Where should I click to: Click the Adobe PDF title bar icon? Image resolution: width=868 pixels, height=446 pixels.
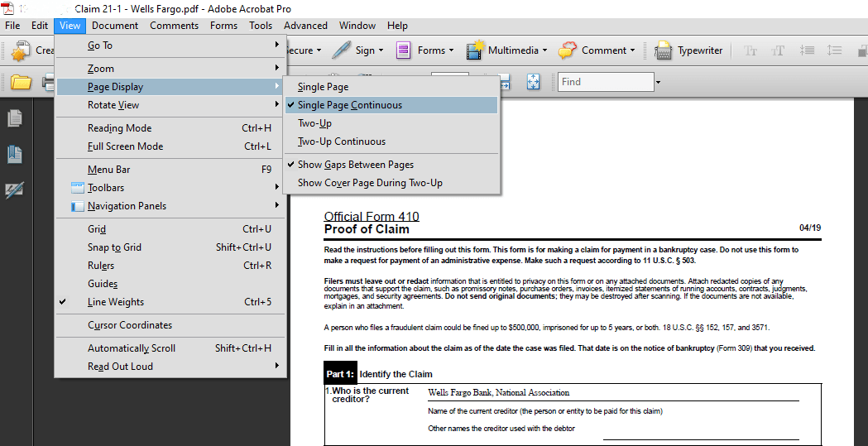[x=8, y=8]
